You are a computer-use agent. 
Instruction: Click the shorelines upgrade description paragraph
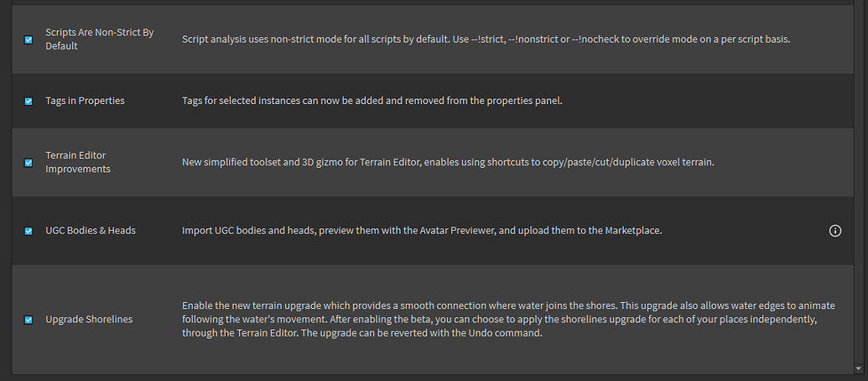point(508,320)
